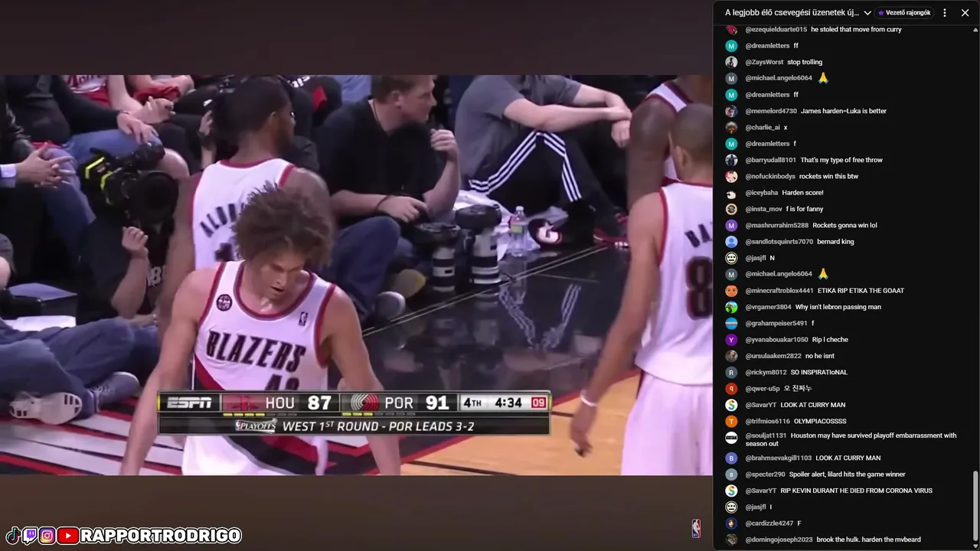This screenshot has width=980, height=551.
Task: Click the message 'f is for fanny'
Action: coord(805,209)
